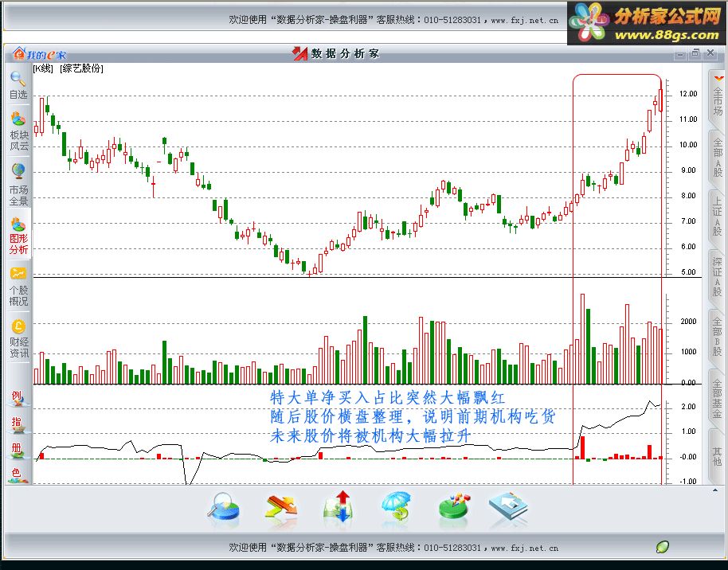Open the 自选 watchlist in the left sidebar

18,85
